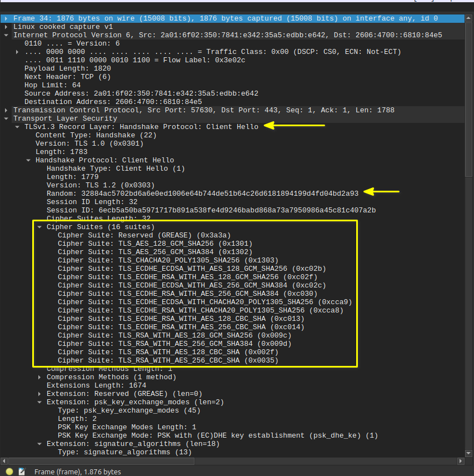This screenshot has height=476, width=474.
Task: Select TLS_ECDHE_RSA_WITH_AES_256_CBC_SHA (0xc014) row
Action: (x=181, y=327)
